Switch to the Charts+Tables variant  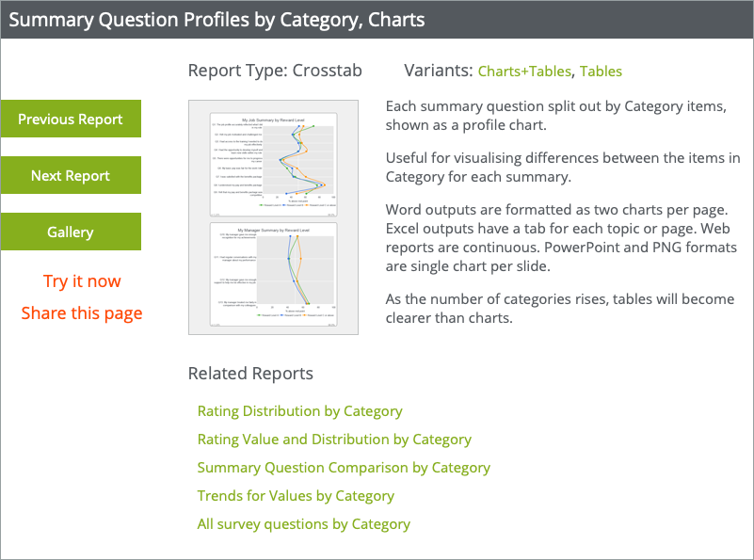(x=524, y=72)
